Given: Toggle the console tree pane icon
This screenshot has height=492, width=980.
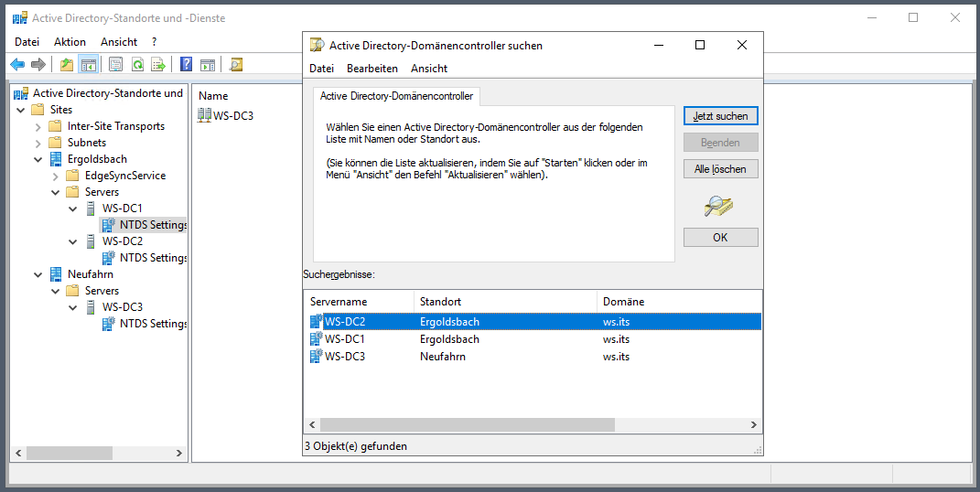Looking at the screenshot, I should 89,64.
